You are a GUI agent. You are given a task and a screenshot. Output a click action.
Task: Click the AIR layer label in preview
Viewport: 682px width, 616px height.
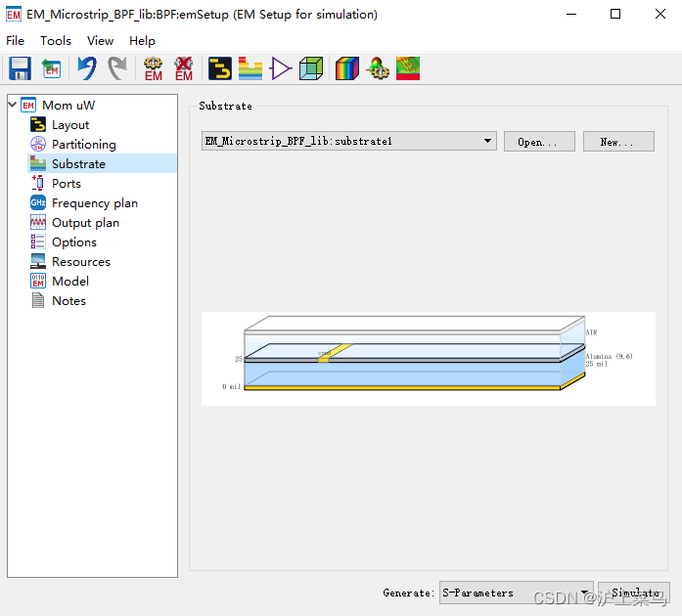(x=592, y=332)
